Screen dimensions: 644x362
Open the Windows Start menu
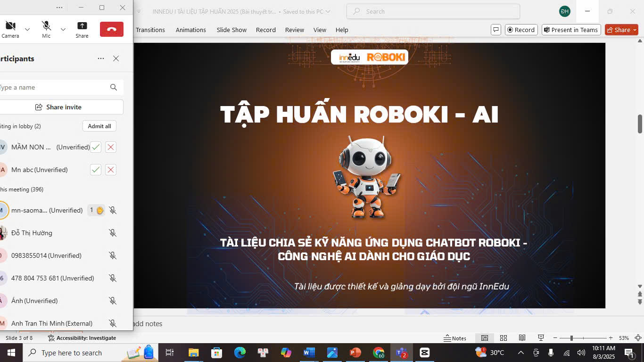pyautogui.click(x=11, y=353)
